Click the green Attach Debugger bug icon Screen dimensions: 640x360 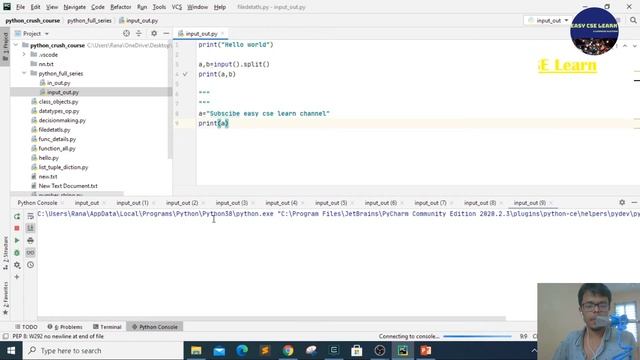point(17,253)
